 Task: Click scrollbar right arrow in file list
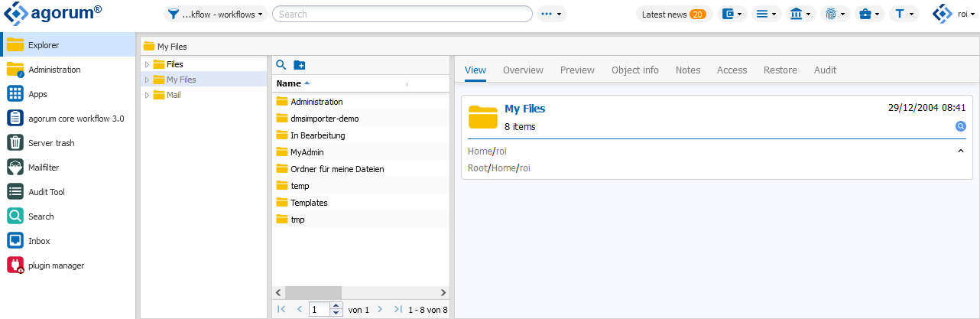pos(443,292)
